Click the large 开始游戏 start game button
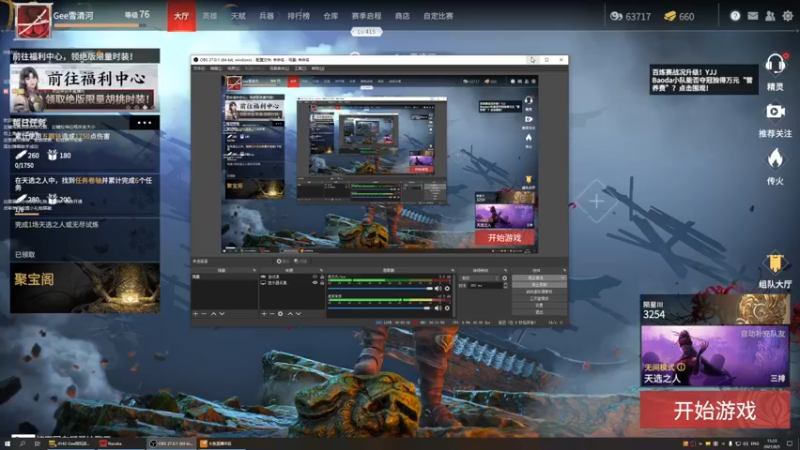This screenshot has height=450, width=800. tap(715, 410)
